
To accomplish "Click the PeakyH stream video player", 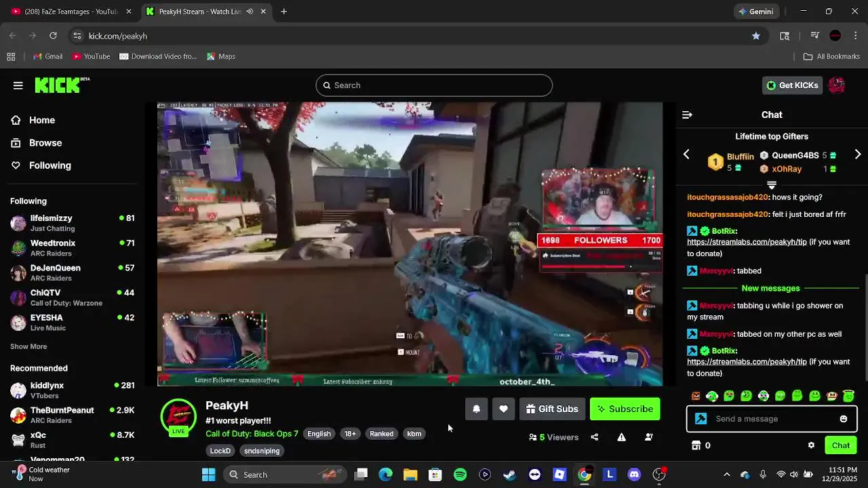I will (410, 244).
